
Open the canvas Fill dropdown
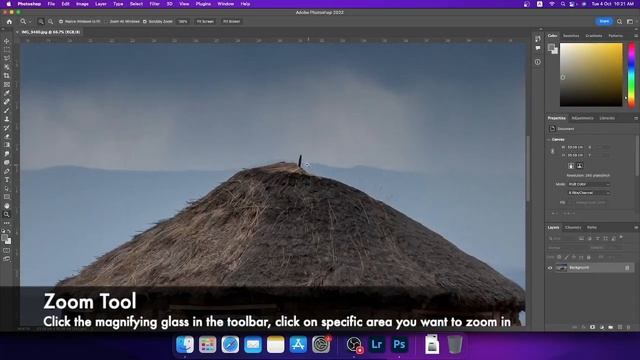click(x=589, y=202)
